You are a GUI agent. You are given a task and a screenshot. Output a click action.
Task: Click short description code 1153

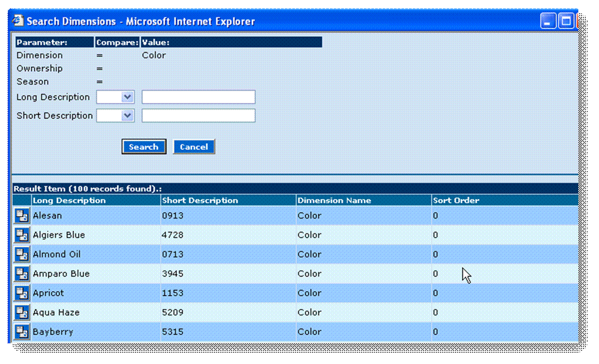172,293
